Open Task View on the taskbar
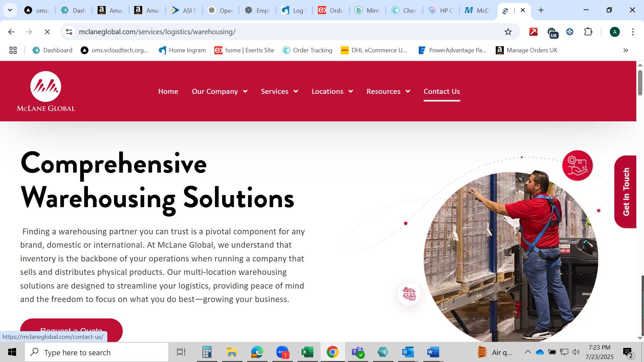This screenshot has height=362, width=644. click(181, 352)
